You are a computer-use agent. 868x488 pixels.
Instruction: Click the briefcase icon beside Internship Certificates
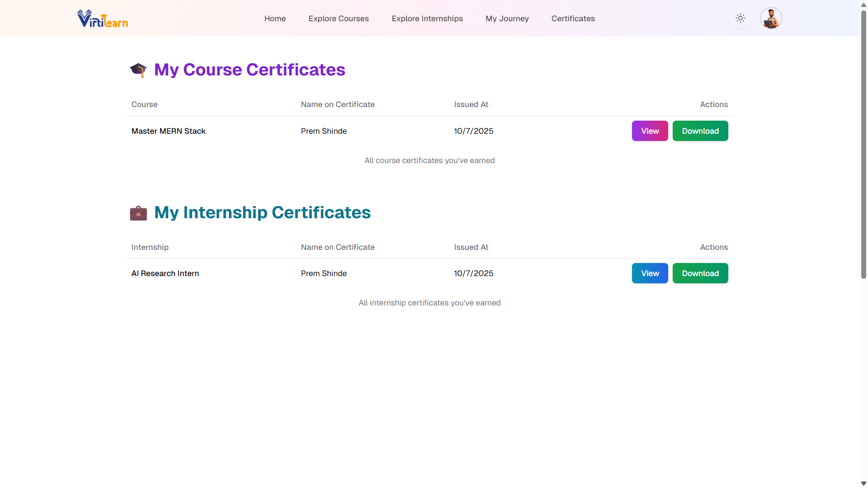138,213
